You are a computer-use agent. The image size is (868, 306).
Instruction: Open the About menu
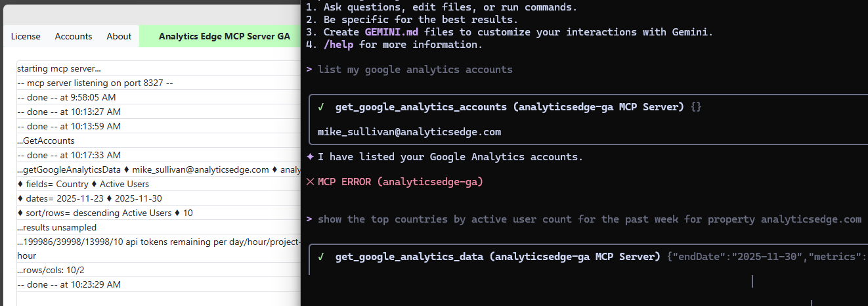119,36
